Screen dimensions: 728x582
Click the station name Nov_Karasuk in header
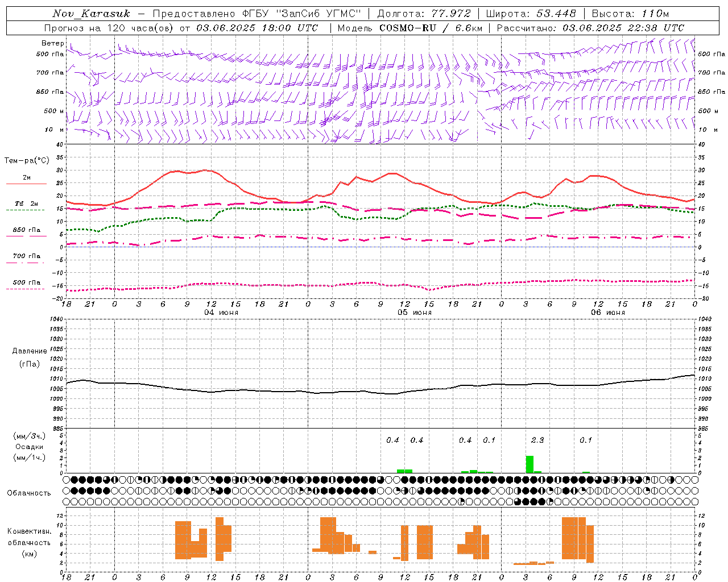(x=92, y=14)
